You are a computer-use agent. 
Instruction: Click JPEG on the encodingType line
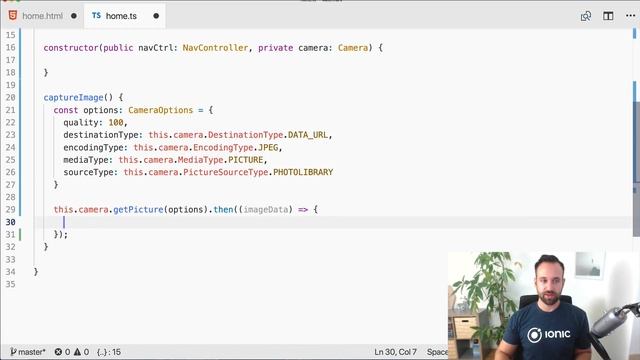tap(268, 147)
